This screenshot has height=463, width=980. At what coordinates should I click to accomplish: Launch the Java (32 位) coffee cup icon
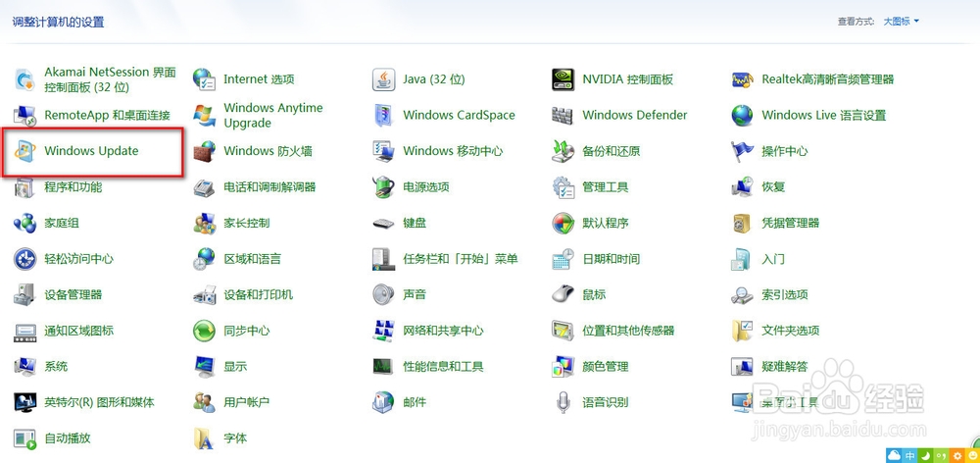tap(384, 79)
